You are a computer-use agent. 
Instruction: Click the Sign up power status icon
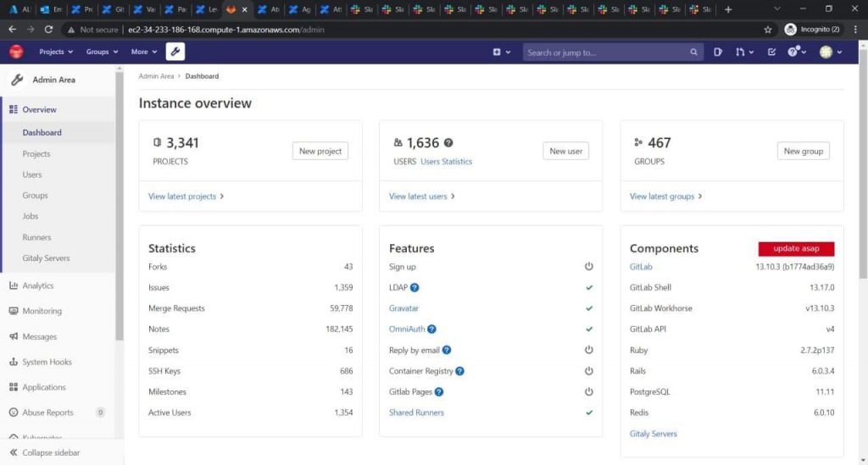589,267
